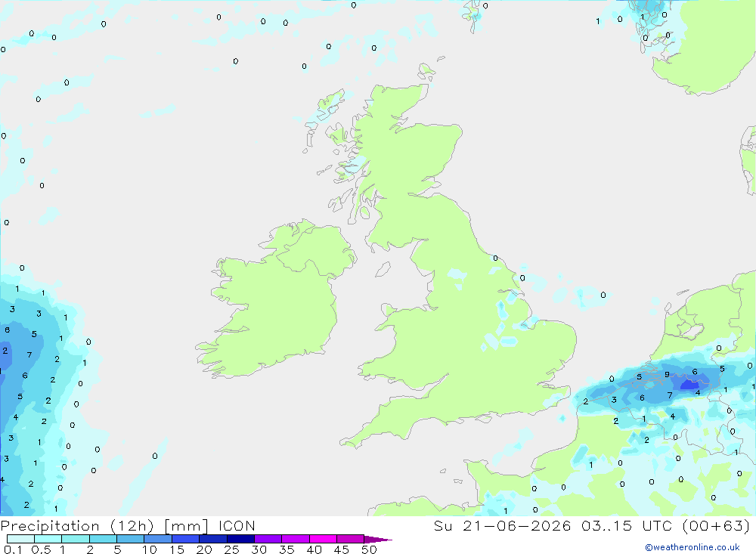Viewport: 756px width, 554px height.
Task: Click the date "Su 21-06-2026"
Action: [x=502, y=525]
